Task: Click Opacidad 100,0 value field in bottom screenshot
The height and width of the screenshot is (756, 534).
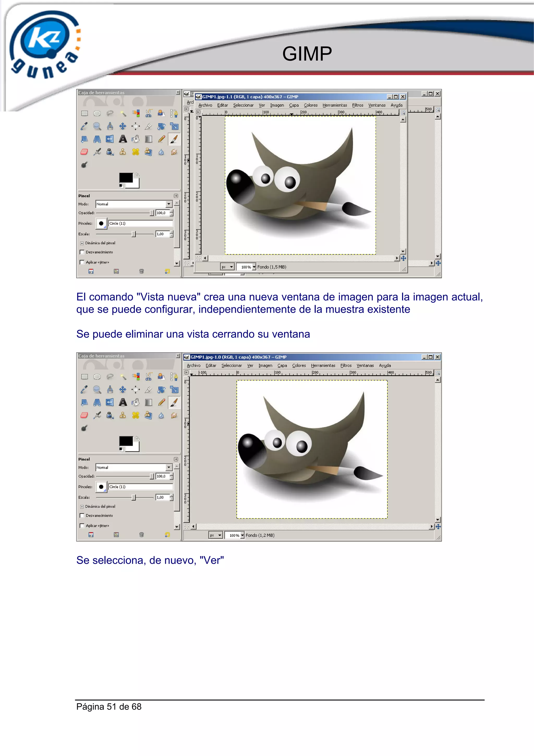Action: click(162, 477)
